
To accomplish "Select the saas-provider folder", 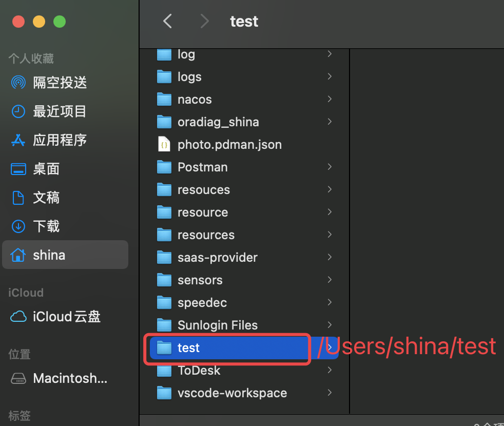I will [x=244, y=258].
